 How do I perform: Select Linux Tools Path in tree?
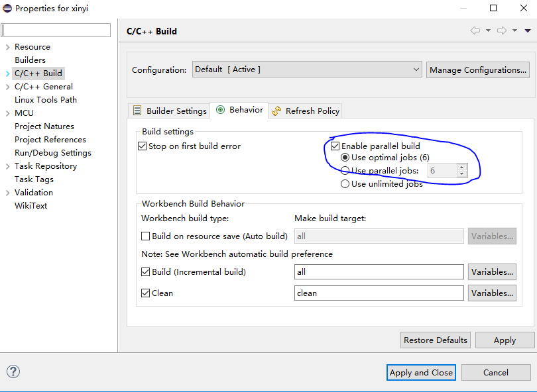click(46, 100)
